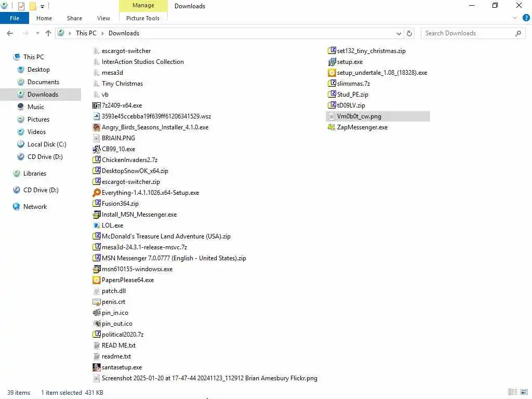Expand the This PC breadcrumb chevron

[102, 33]
